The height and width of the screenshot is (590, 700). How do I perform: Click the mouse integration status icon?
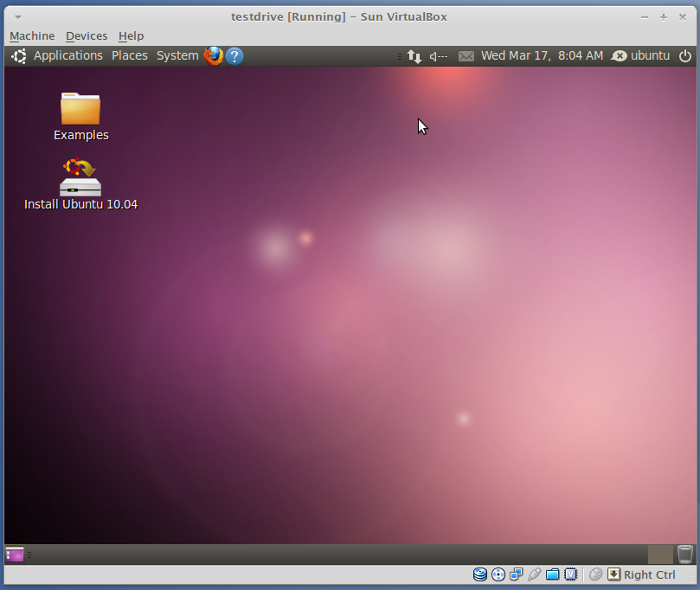pos(595,574)
